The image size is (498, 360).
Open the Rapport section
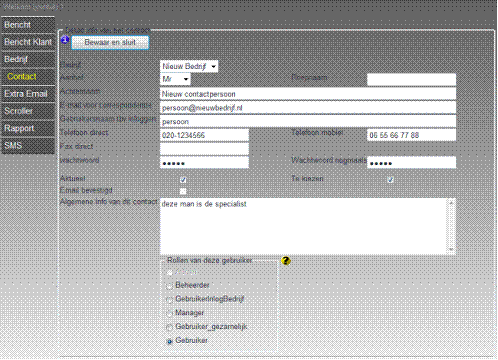click(x=28, y=129)
